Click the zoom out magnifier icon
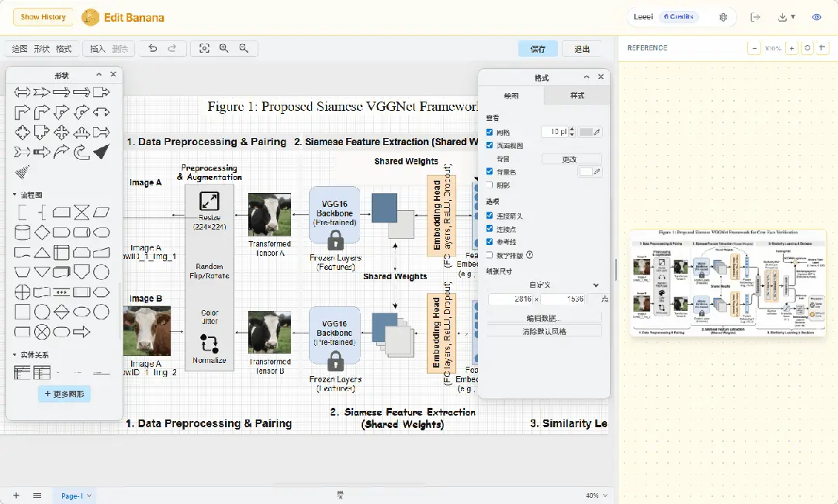Screen dimensions: 838x504 244,48
